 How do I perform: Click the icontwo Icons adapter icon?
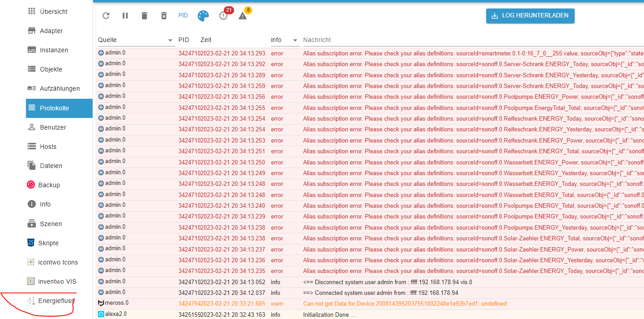click(31, 262)
